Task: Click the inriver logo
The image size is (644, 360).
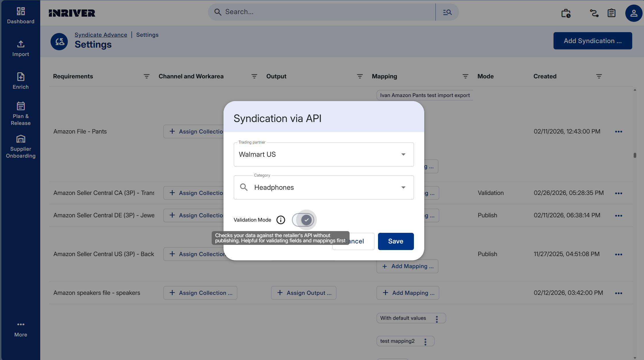Action: coord(72,13)
